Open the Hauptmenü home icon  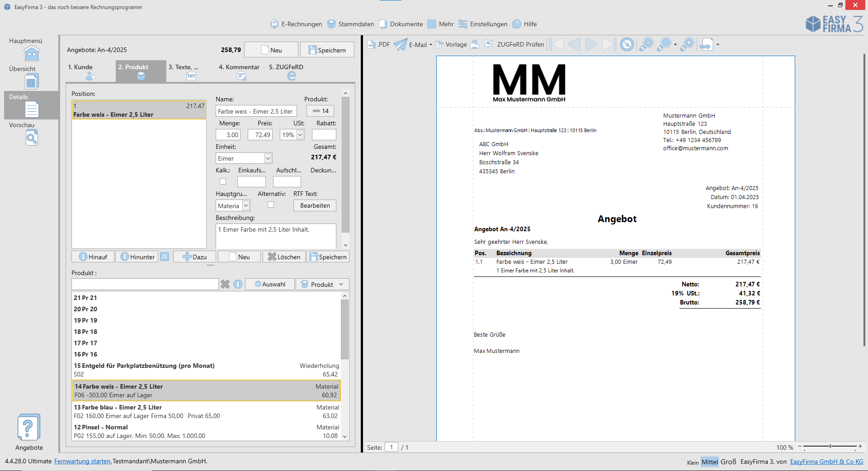32,53
